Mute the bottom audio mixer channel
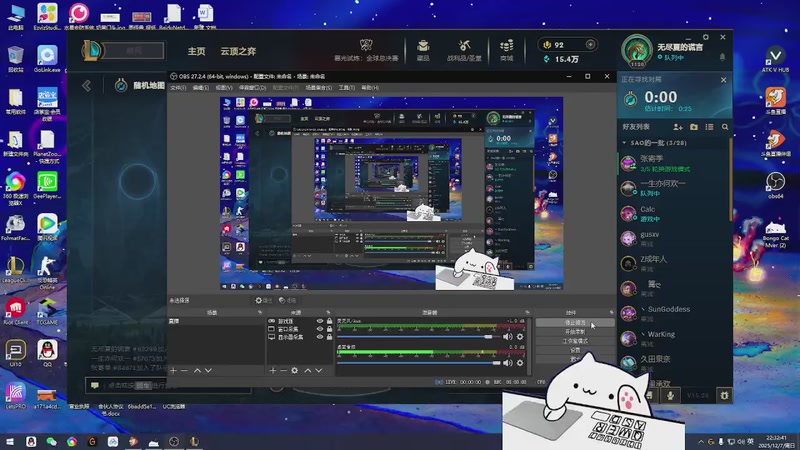 pyautogui.click(x=508, y=363)
